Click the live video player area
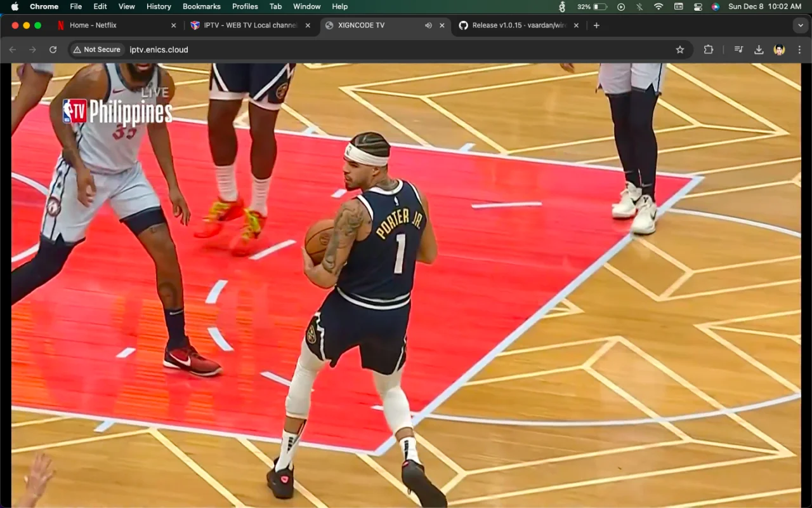 coord(406,286)
